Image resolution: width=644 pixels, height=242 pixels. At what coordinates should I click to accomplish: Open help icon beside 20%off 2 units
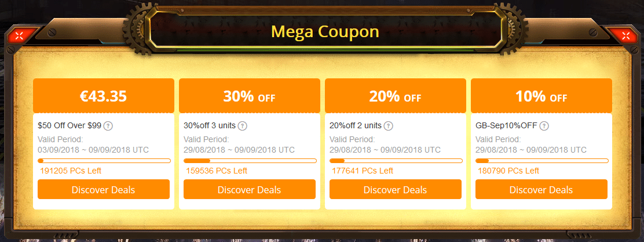[389, 126]
